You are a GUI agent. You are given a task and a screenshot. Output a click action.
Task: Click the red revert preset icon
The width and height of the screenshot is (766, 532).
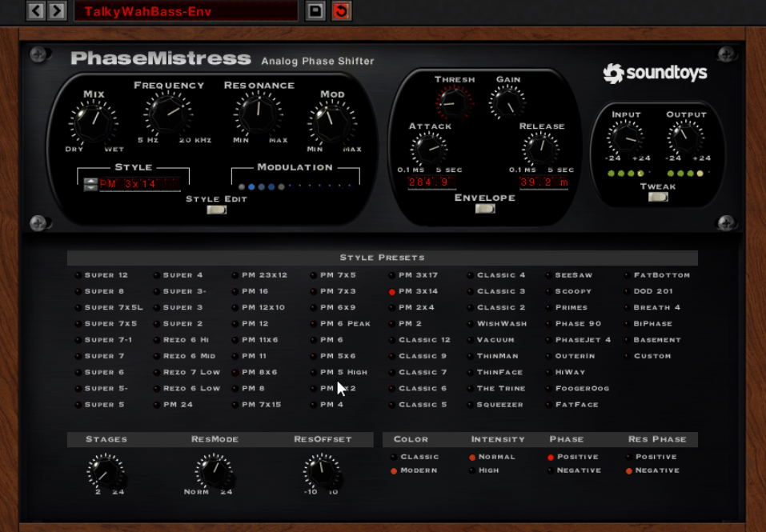[x=341, y=10]
